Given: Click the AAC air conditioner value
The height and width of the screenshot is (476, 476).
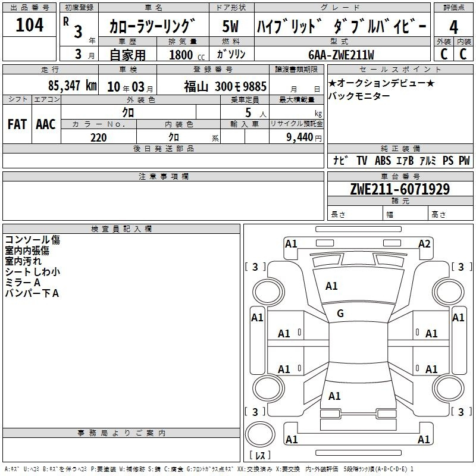Looking at the screenshot, I should pyautogui.click(x=46, y=124).
